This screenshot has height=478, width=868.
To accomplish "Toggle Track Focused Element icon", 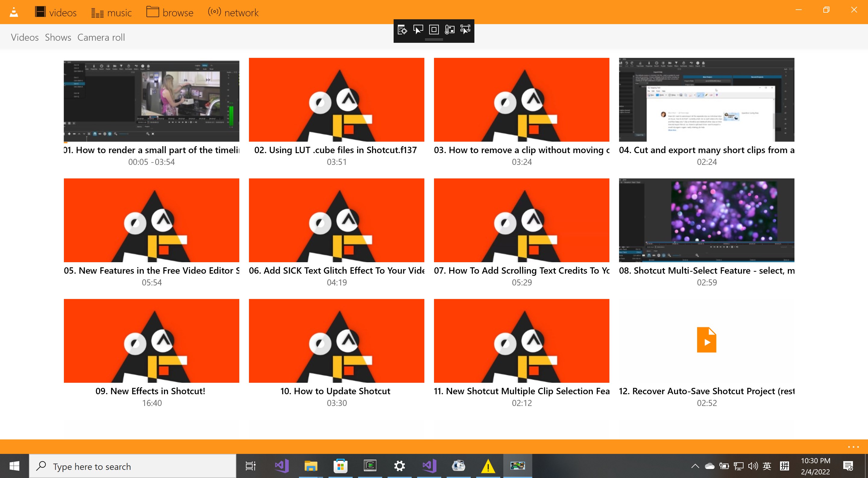I will tap(465, 30).
